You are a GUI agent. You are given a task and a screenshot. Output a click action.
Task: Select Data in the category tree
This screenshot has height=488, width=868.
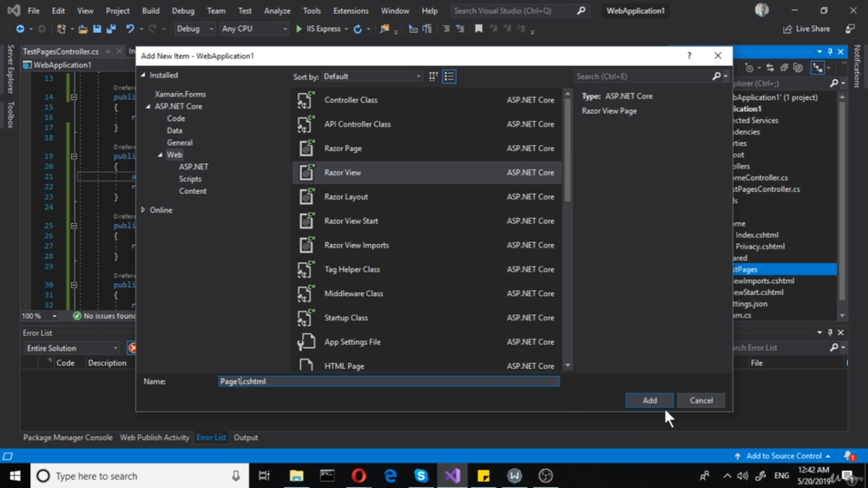174,131
